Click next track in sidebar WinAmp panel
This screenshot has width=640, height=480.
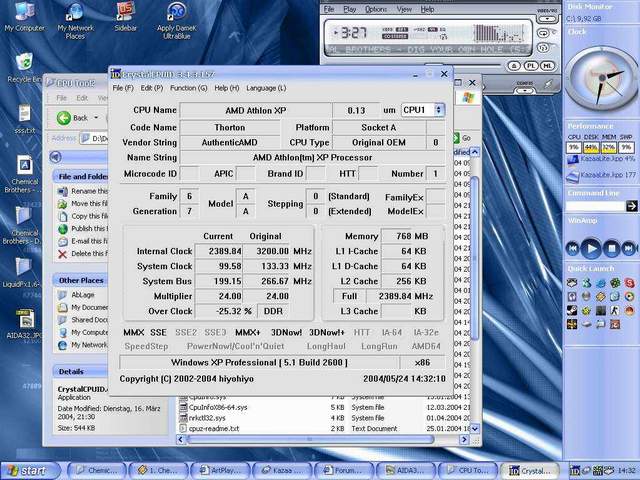click(x=629, y=248)
